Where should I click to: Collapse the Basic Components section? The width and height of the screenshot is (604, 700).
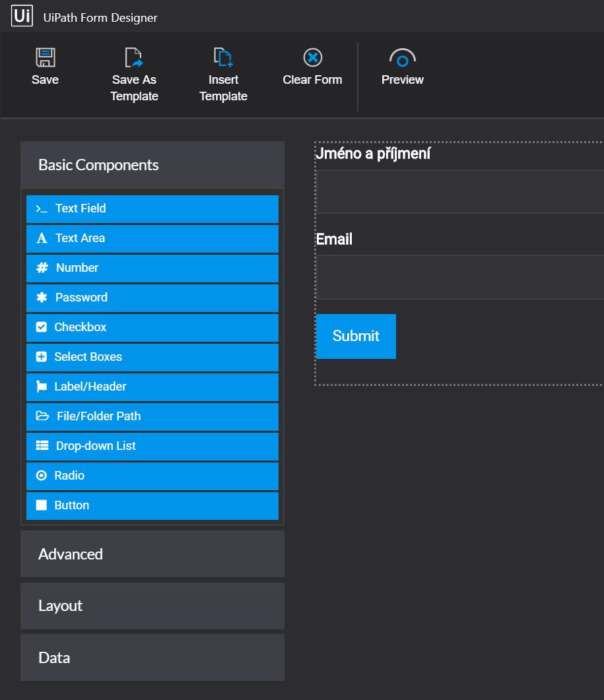pos(152,165)
